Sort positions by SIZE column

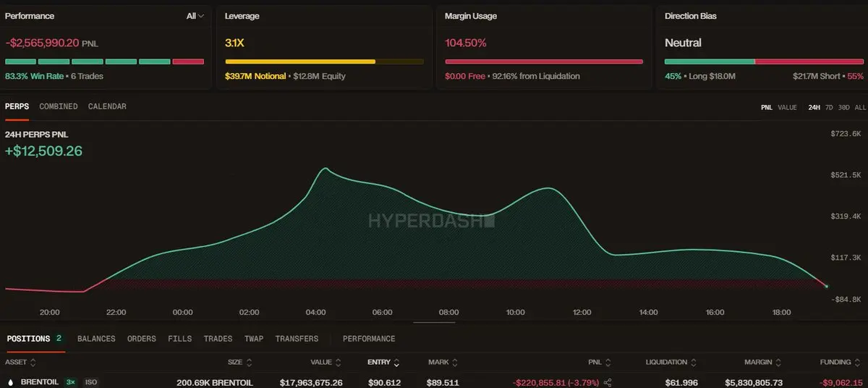tap(240, 362)
